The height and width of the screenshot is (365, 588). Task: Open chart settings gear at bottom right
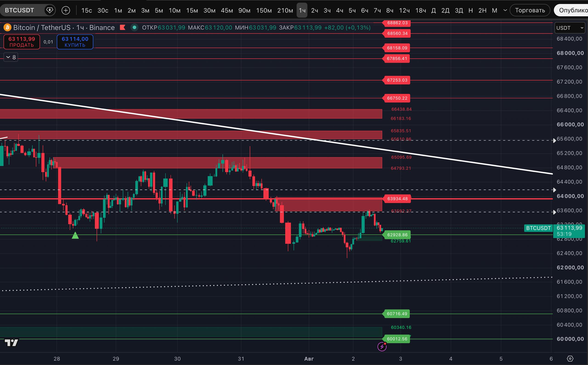click(x=570, y=359)
